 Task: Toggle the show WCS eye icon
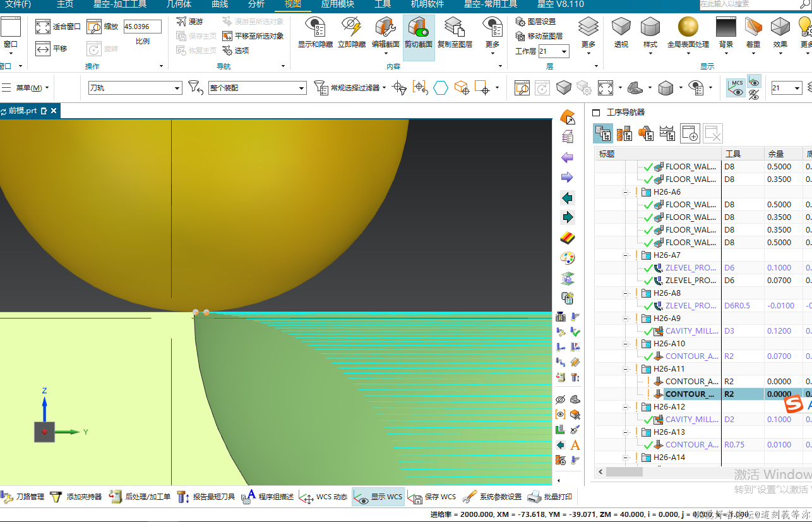click(x=754, y=82)
